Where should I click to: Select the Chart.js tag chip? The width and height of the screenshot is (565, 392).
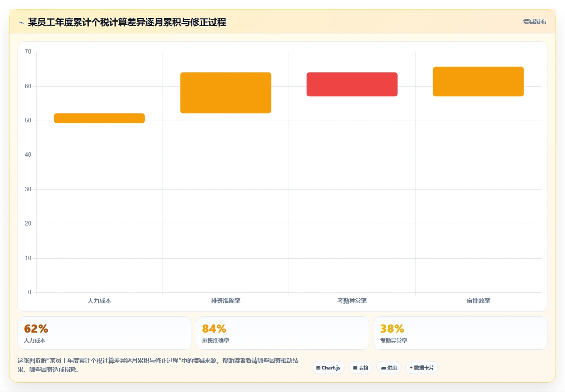328,368
